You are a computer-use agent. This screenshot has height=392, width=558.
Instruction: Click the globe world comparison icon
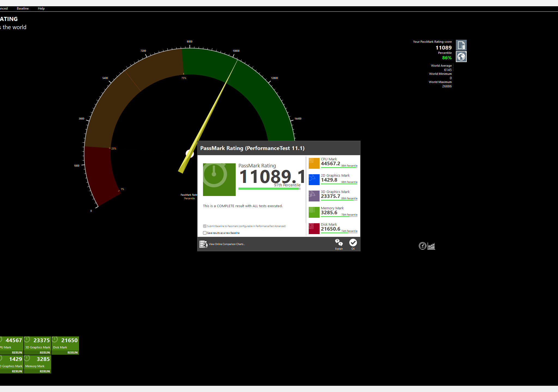tap(461, 57)
